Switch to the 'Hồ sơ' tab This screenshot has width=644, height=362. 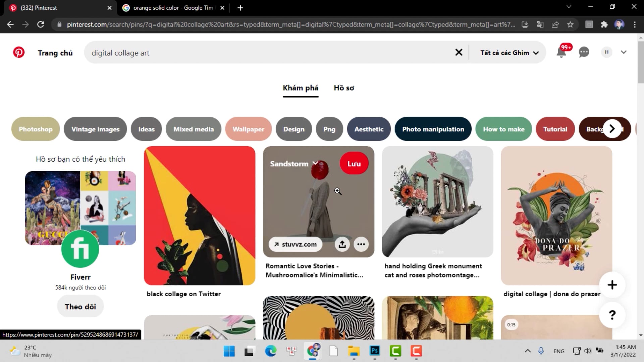344,88
